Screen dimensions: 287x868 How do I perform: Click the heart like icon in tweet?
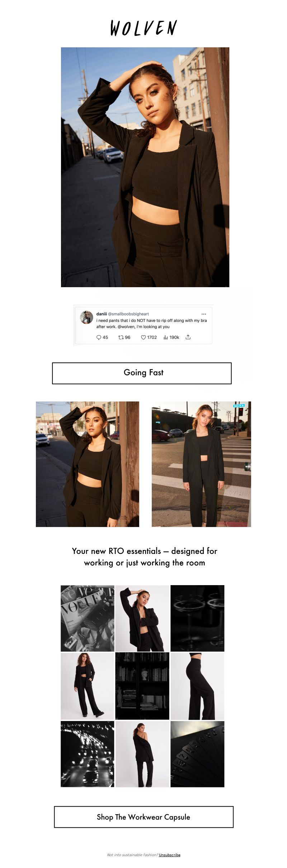point(143,337)
